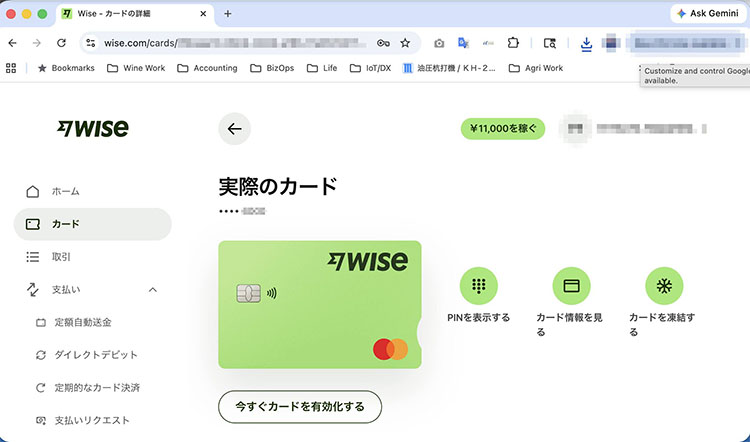This screenshot has width=750, height=442.
Task: Select カード in the sidebar
Action: (93, 224)
